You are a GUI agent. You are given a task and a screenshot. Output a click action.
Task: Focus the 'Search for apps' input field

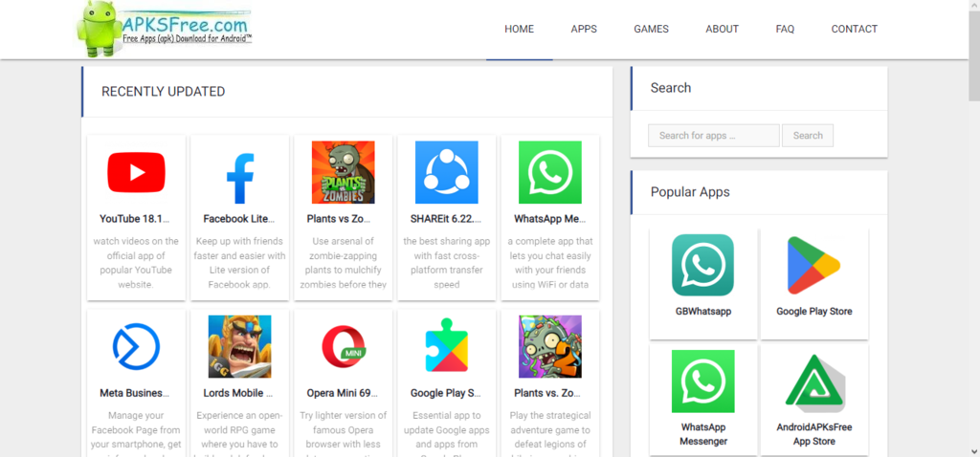pos(714,136)
